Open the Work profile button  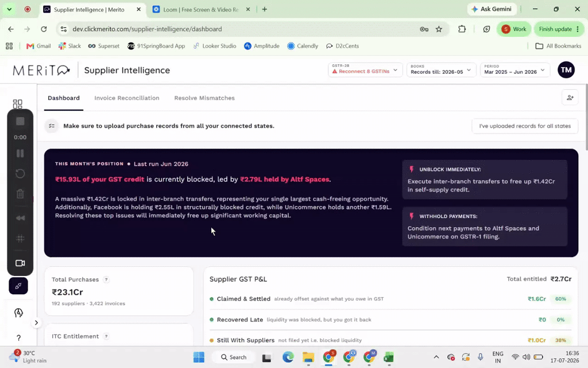pyautogui.click(x=514, y=29)
